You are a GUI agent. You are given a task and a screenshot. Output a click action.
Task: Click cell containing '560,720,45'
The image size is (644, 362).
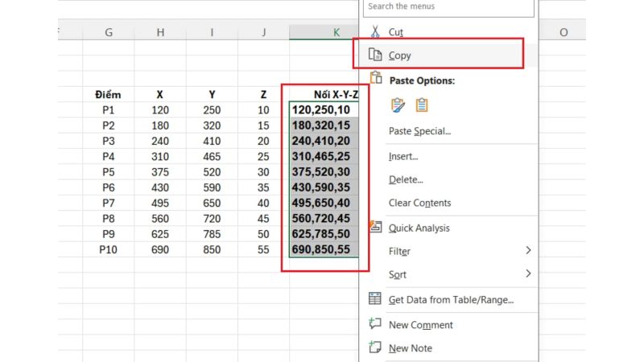pos(324,219)
